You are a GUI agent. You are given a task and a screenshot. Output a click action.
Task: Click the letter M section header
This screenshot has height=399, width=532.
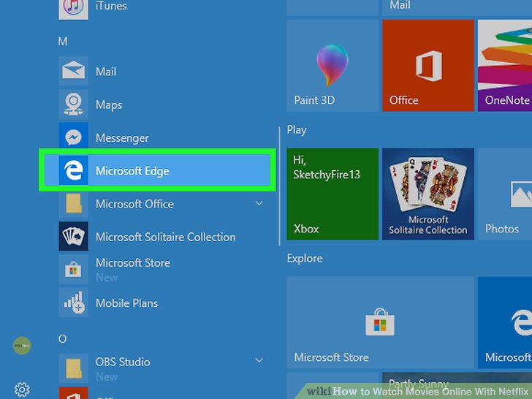tap(63, 42)
